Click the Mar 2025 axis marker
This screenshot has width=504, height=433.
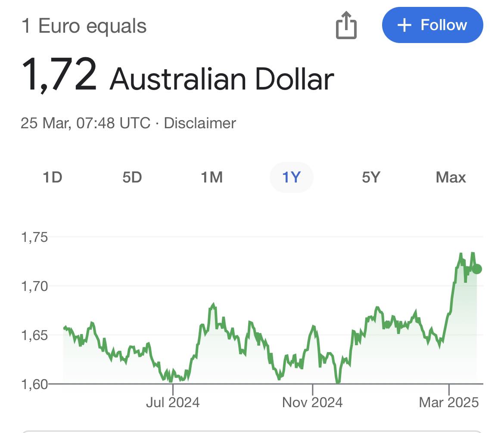click(x=449, y=402)
